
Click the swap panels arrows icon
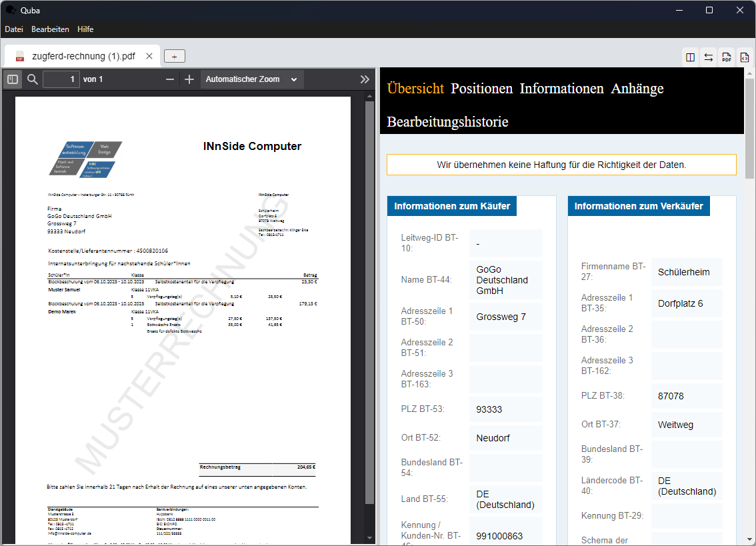click(709, 58)
